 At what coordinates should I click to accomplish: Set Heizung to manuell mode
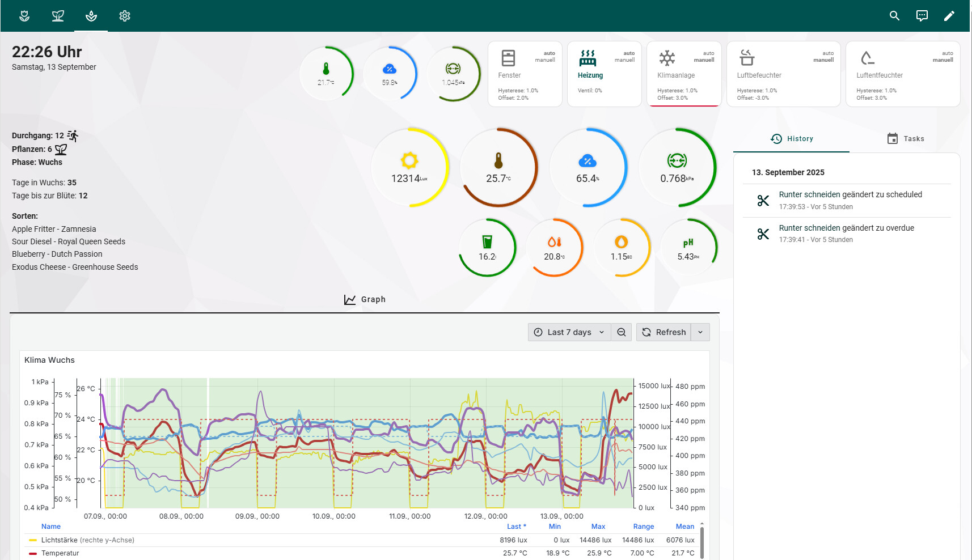tap(624, 60)
